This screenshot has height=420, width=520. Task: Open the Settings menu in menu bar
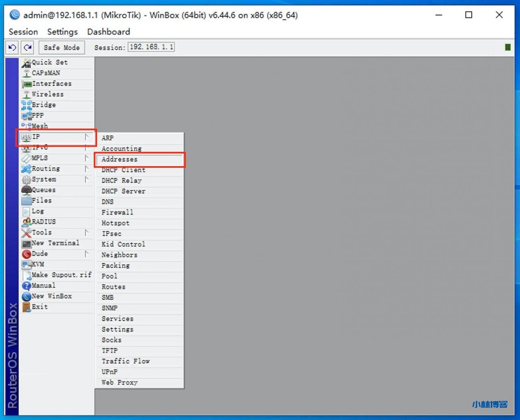pyautogui.click(x=62, y=32)
